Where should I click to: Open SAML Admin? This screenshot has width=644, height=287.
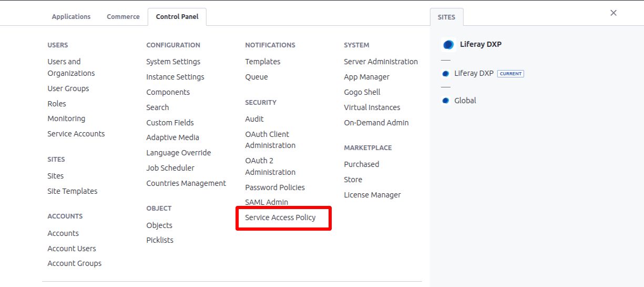coord(267,202)
